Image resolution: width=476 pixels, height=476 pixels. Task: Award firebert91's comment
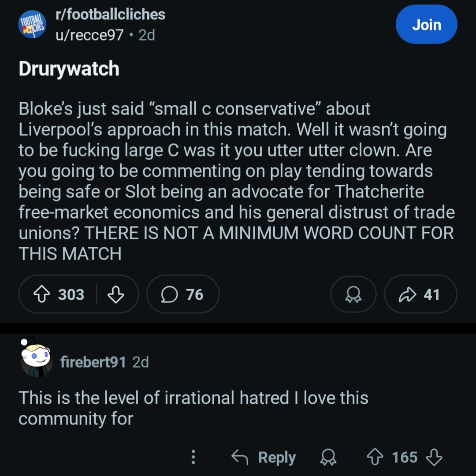click(326, 457)
